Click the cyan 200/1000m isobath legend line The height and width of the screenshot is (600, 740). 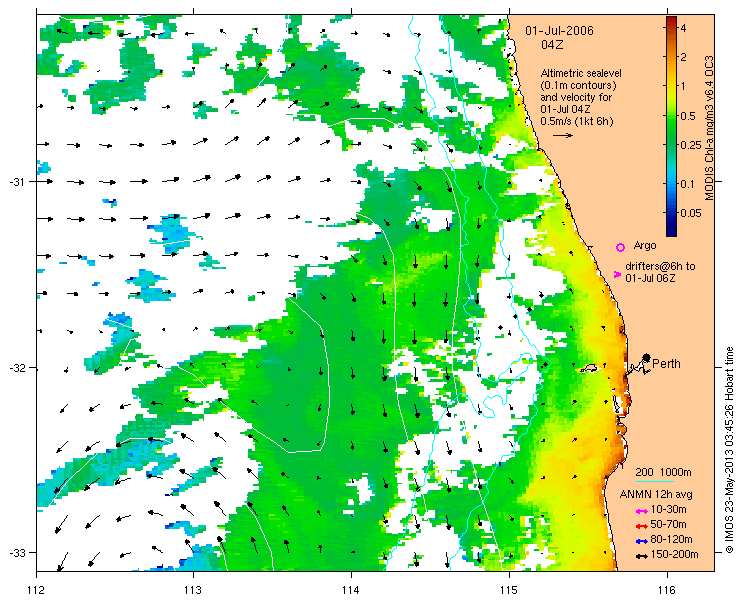click(x=655, y=482)
